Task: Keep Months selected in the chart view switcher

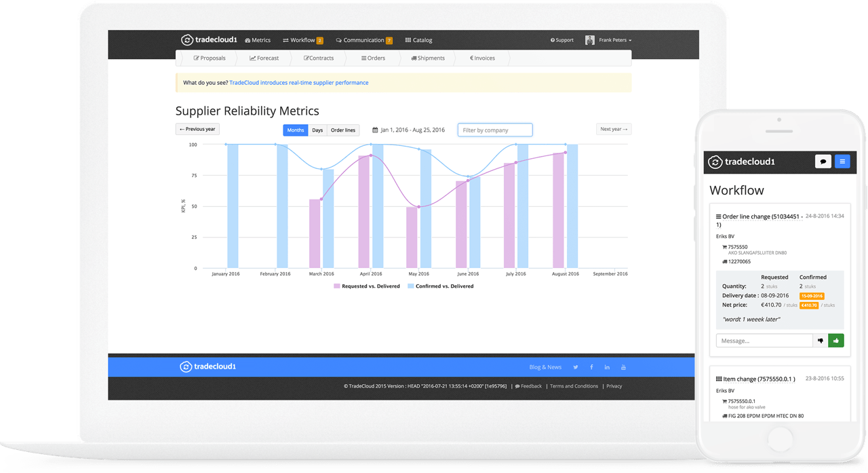Action: click(x=295, y=130)
